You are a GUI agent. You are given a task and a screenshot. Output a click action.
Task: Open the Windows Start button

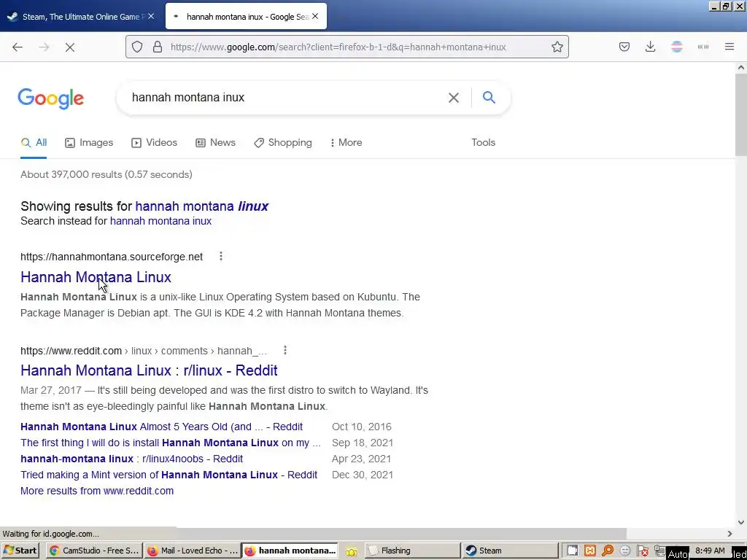pyautogui.click(x=20, y=551)
